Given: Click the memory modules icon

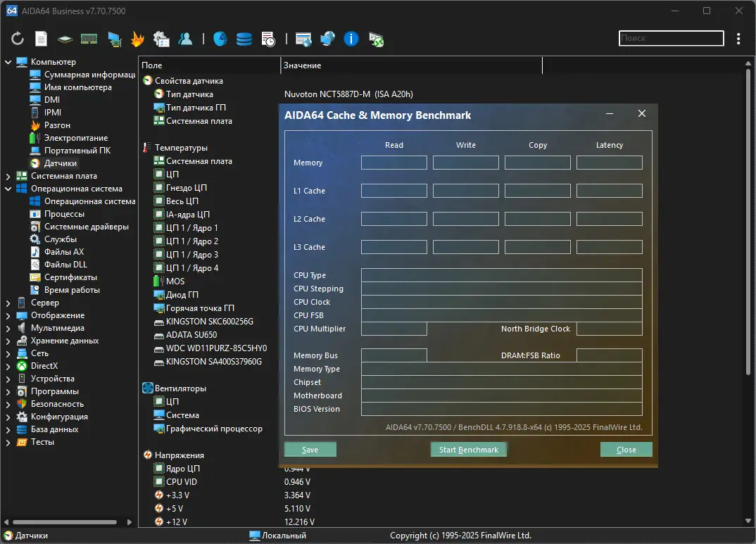Looking at the screenshot, I should 89,39.
